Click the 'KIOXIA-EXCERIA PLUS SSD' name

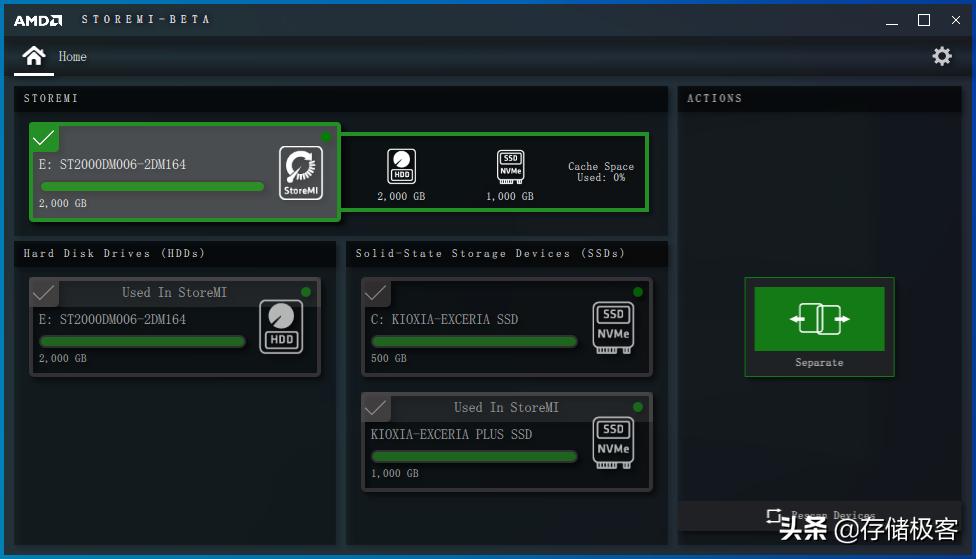pos(451,435)
